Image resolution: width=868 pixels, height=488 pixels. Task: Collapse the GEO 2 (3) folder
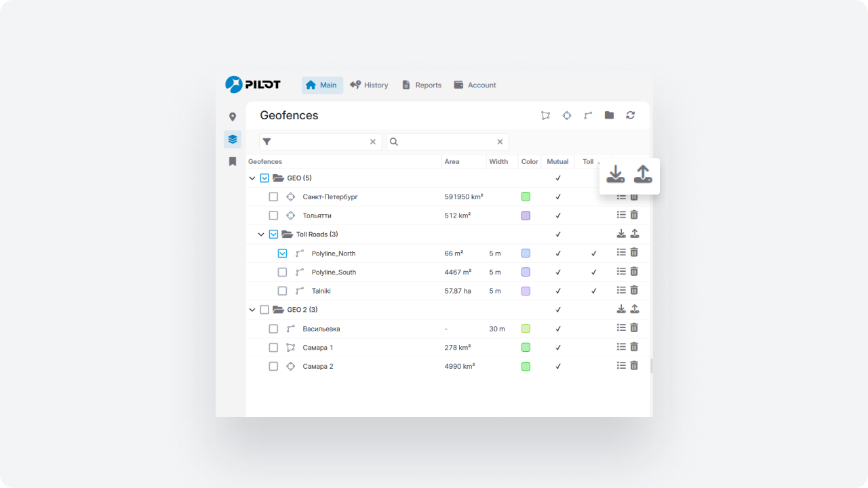pyautogui.click(x=252, y=310)
